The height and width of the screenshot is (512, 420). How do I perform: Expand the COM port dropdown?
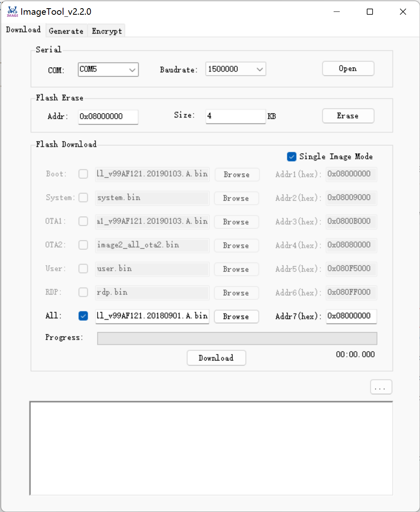(132, 70)
